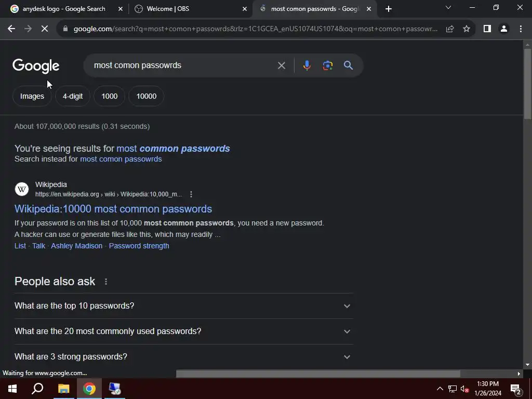This screenshot has height=399, width=532.
Task: Bookmark this page with the star icon
Action: click(x=467, y=29)
